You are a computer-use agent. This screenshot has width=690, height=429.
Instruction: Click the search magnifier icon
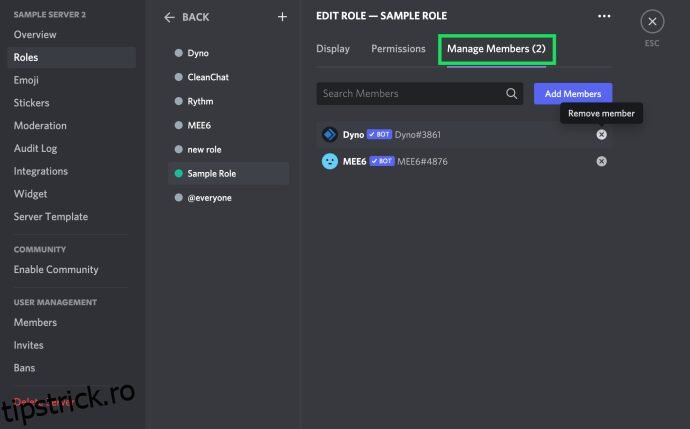(x=512, y=94)
